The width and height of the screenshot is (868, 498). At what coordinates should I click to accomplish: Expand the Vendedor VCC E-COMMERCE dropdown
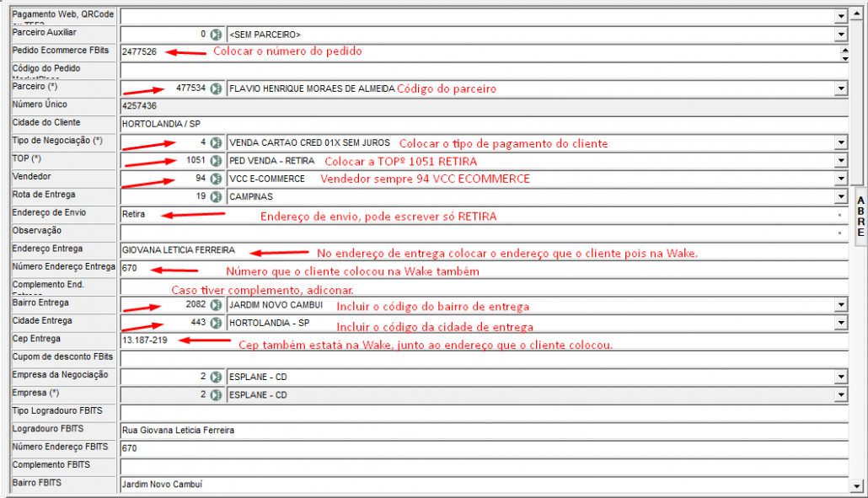(840, 179)
